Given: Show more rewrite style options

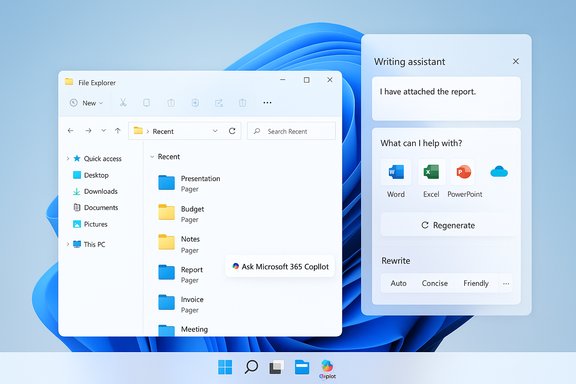Looking at the screenshot, I should tap(506, 284).
